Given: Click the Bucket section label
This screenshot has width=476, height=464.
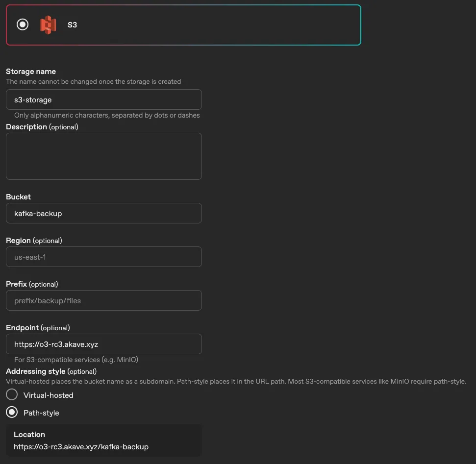Looking at the screenshot, I should (18, 196).
